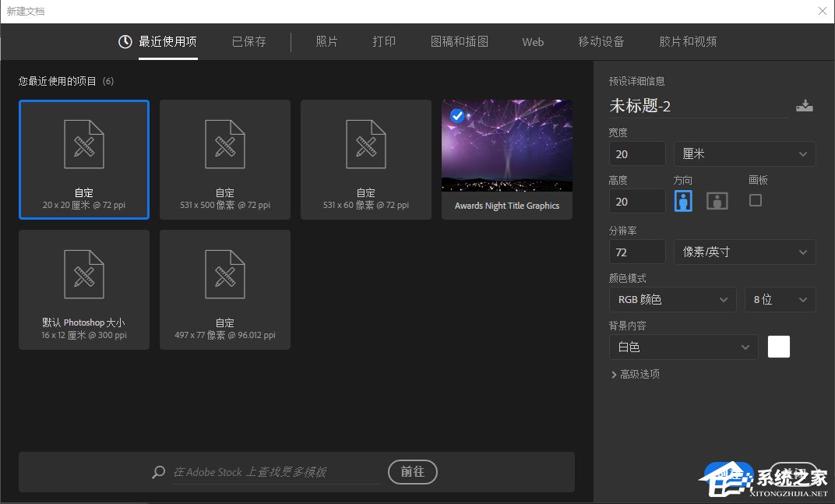Image resolution: width=835 pixels, height=504 pixels.
Task: Click the white background color swatch
Action: click(x=778, y=347)
